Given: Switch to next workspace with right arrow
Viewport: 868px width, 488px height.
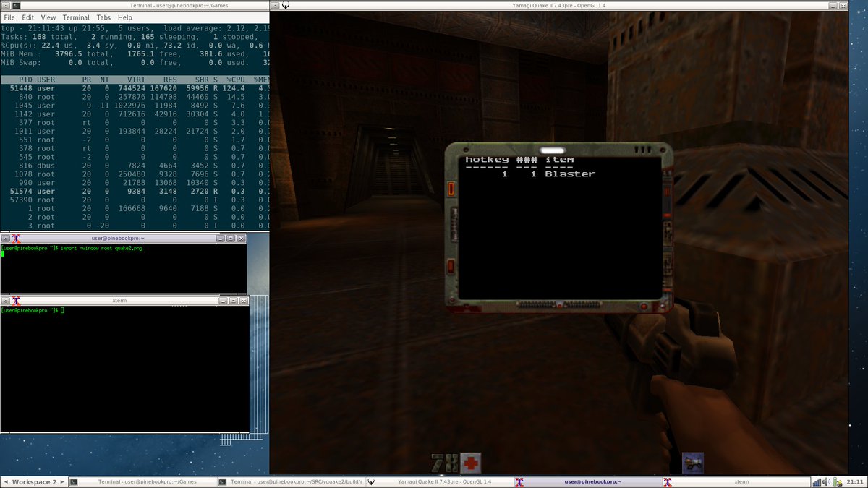Looking at the screenshot, I should point(62,482).
